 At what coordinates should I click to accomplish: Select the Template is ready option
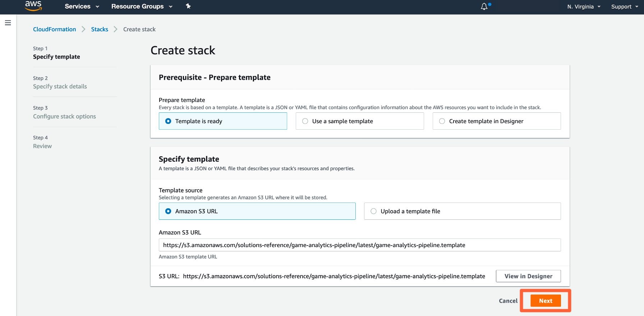(223, 121)
